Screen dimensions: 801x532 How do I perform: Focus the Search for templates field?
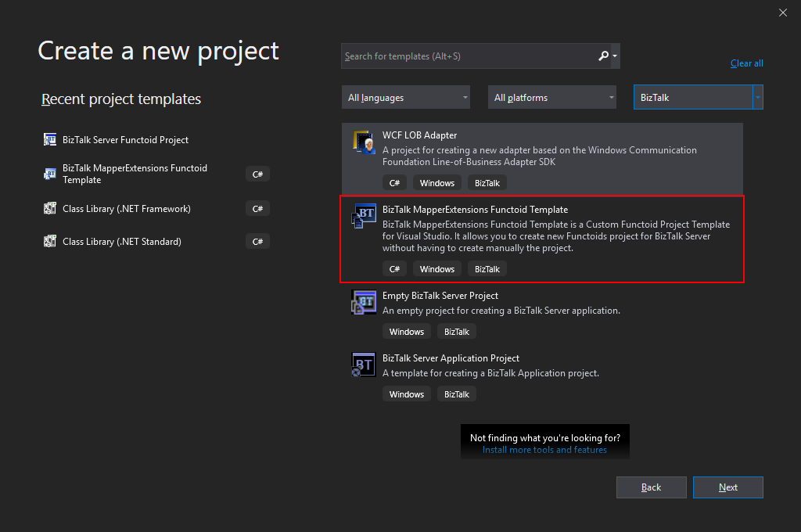pyautogui.click(x=468, y=56)
